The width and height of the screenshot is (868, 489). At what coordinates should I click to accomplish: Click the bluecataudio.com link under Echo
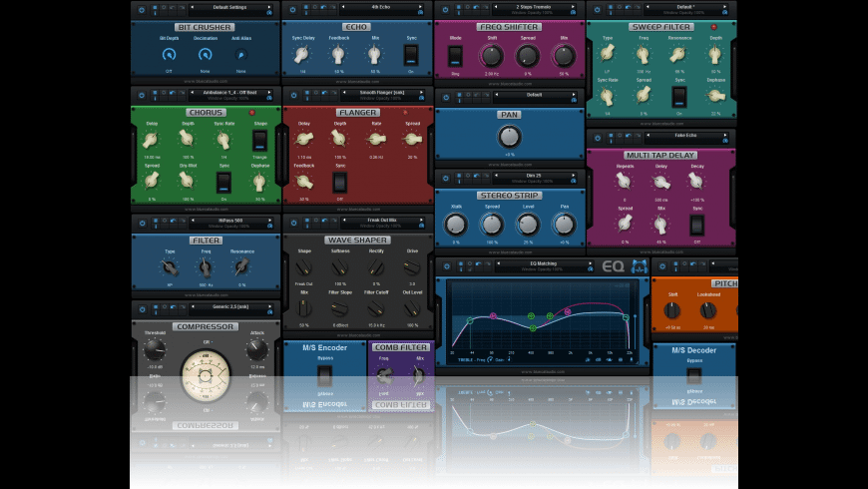point(357,82)
